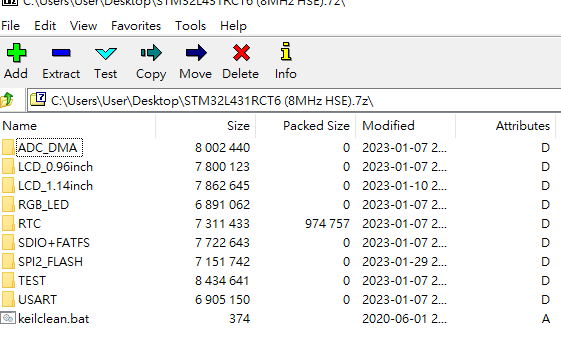Select the RTC folder name

[x=30, y=223]
